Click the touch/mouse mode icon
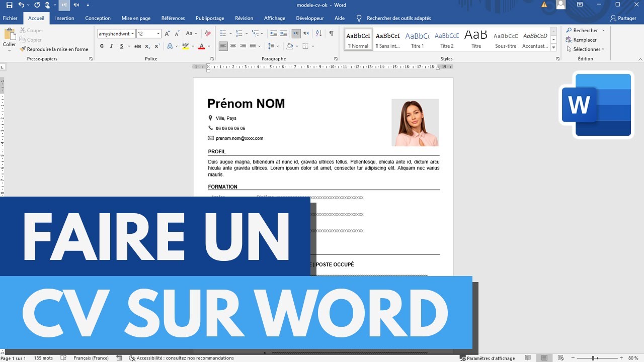 [x=47, y=5]
